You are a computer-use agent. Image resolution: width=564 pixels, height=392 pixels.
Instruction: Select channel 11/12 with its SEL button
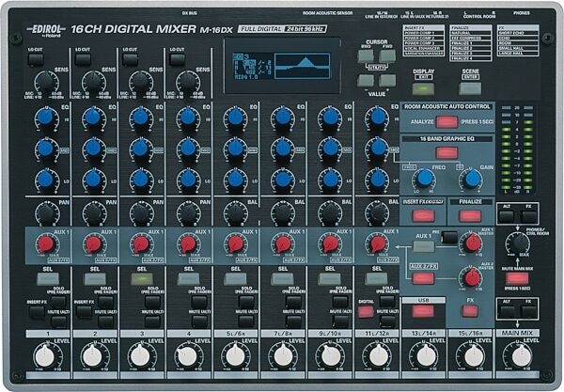376,278
